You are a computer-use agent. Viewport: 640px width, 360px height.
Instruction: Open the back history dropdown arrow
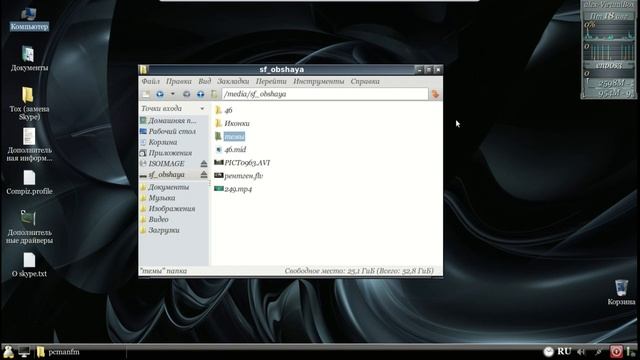tap(173, 94)
